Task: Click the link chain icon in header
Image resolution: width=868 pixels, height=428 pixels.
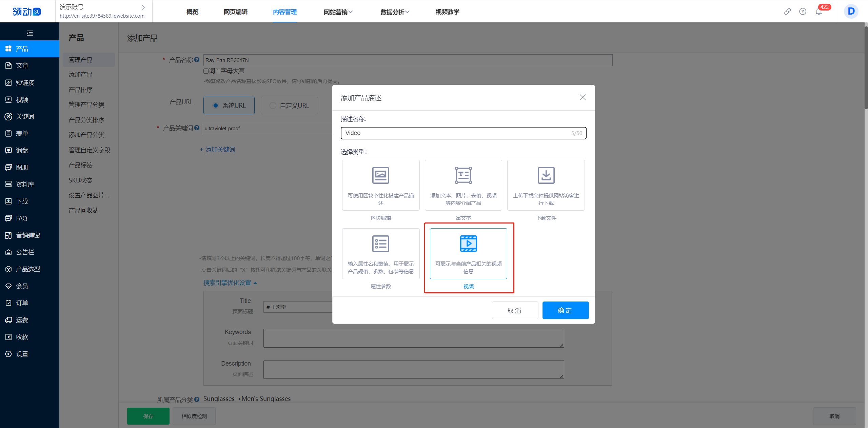Action: 787,12
